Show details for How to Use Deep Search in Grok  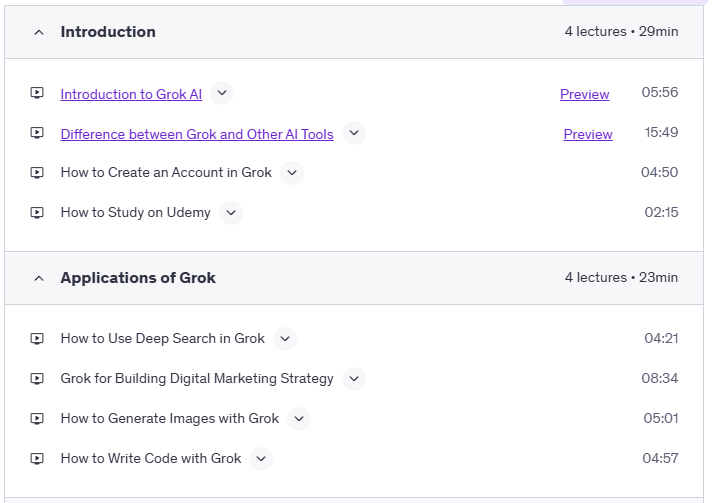(285, 338)
